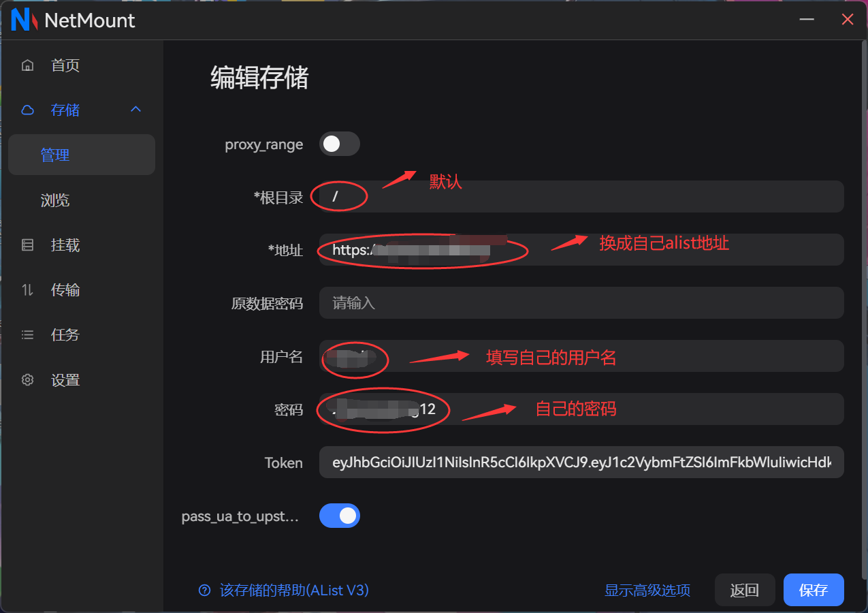
Task: Click the 任务 task list icon
Action: (x=27, y=335)
